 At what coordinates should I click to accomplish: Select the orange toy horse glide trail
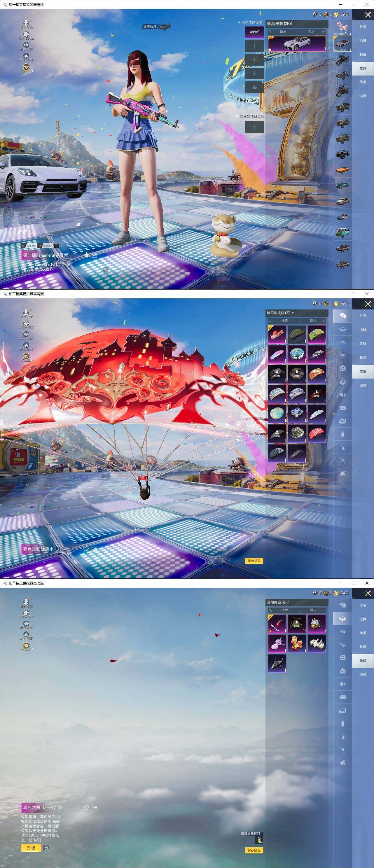(297, 643)
